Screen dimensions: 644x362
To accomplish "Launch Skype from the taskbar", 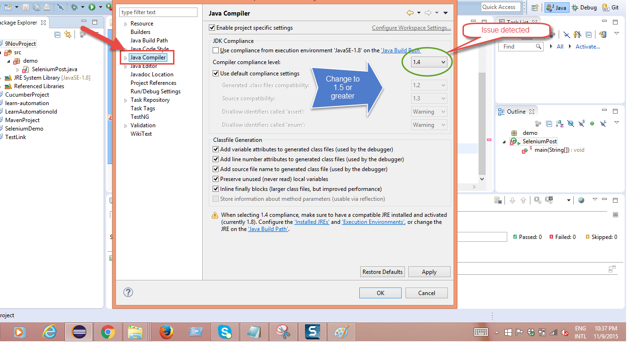I will point(225,332).
